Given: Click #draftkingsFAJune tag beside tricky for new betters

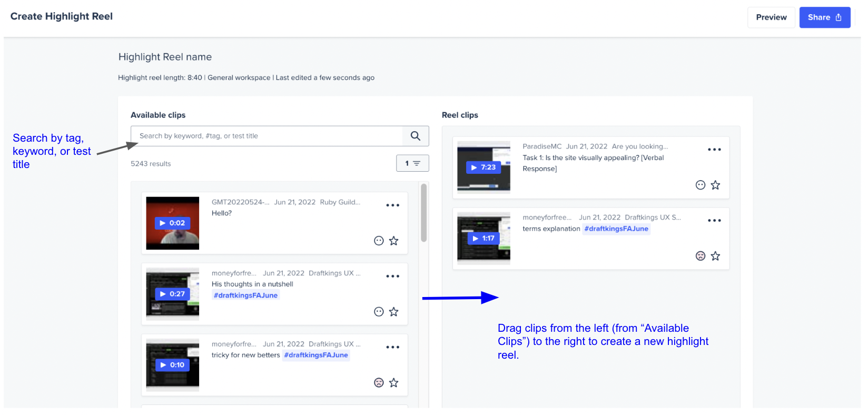Looking at the screenshot, I should click(316, 355).
